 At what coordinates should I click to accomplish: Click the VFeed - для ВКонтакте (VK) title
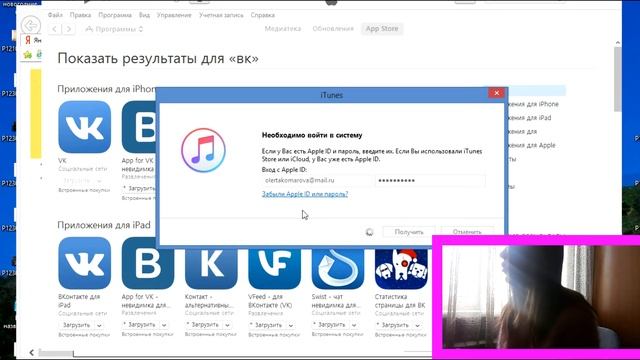270,301
